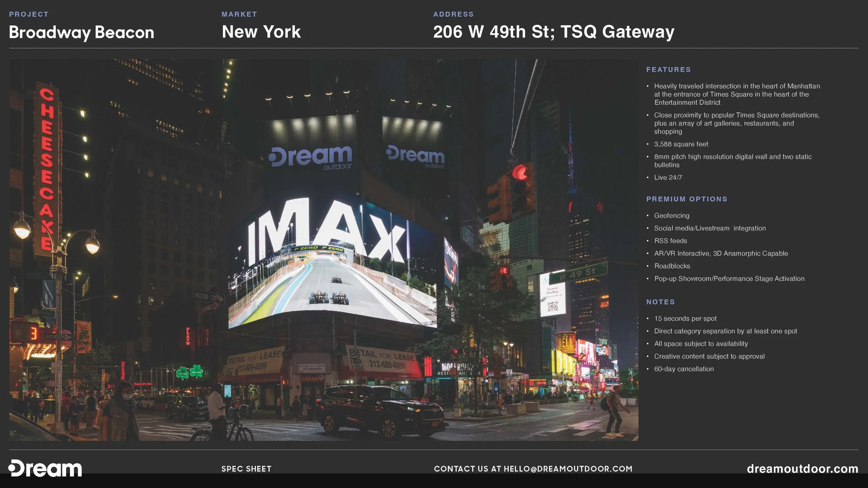This screenshot has width=868, height=488.
Task: Click the New York market heading
Action: point(261,32)
